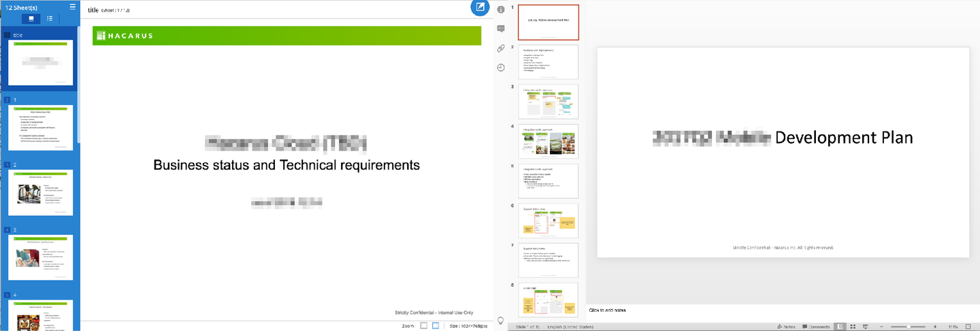Click 'Business status and Technical requirements' title
980x331 pixels.
[287, 165]
